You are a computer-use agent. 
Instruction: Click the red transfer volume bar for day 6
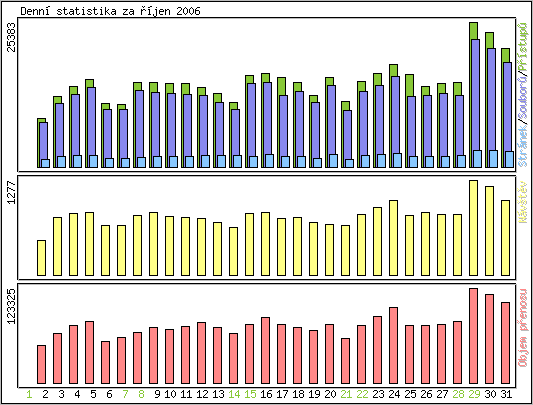click(x=106, y=362)
